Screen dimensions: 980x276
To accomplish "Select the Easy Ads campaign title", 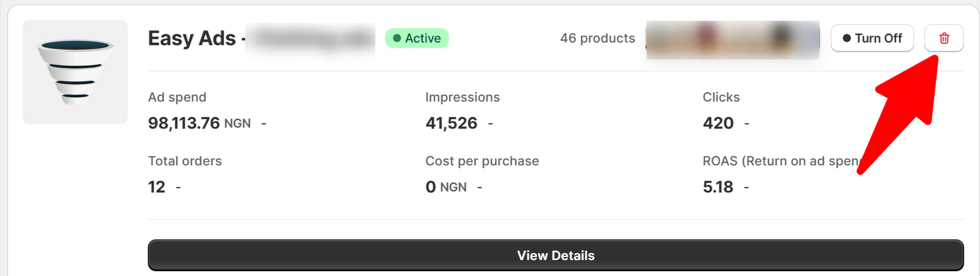I will [x=192, y=39].
